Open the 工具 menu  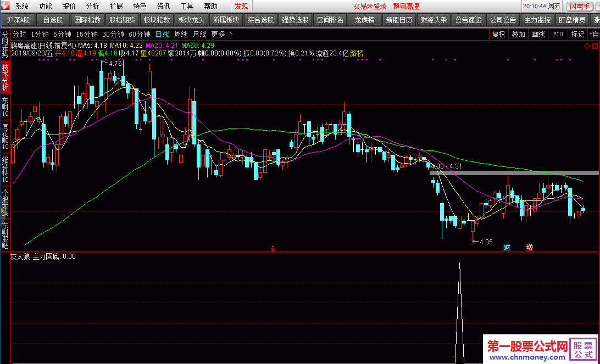tap(187, 6)
